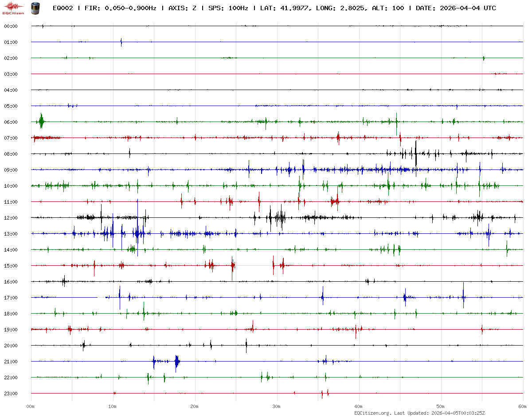The width and height of the screenshot is (532, 417).
Task: Click the 00m tick label on the time axis
Action: (31, 406)
